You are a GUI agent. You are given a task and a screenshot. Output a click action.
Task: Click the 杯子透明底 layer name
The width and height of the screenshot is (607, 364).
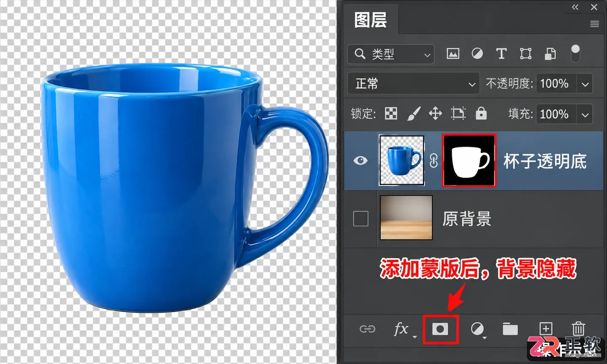coord(545,161)
